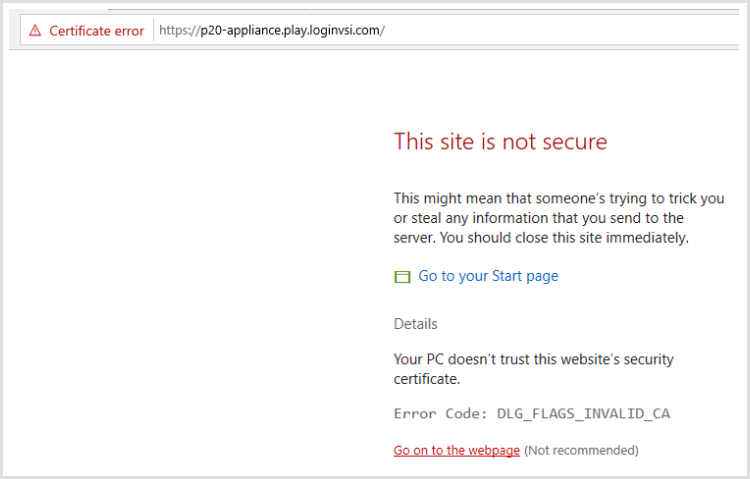Open the Certificate error badge label
The width and height of the screenshot is (750, 479).
pyautogui.click(x=96, y=31)
